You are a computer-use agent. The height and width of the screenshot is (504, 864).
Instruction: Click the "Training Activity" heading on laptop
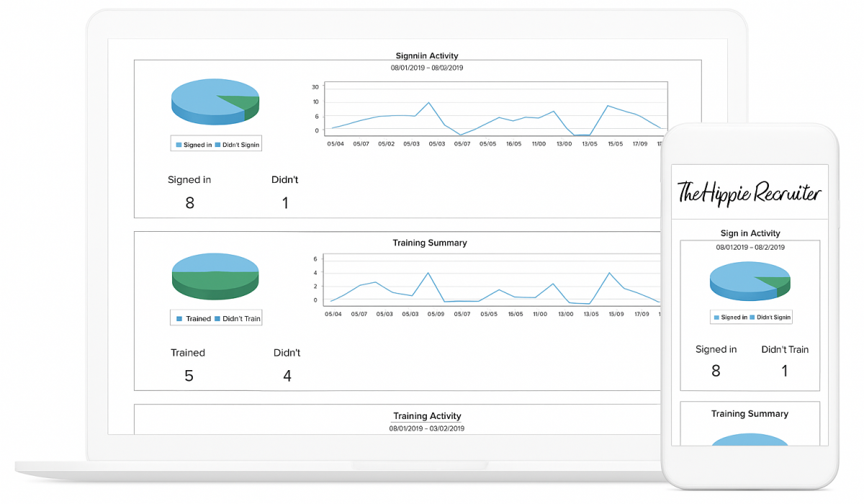coord(427,416)
